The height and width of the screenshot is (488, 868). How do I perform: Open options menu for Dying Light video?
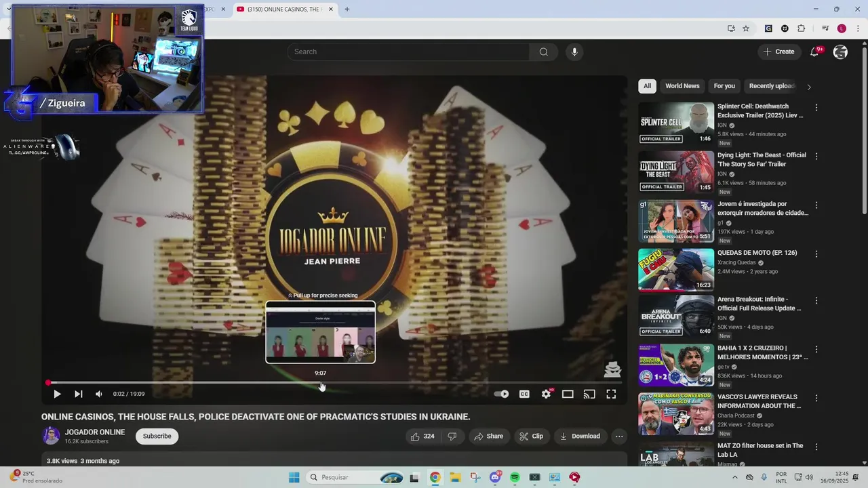click(816, 156)
